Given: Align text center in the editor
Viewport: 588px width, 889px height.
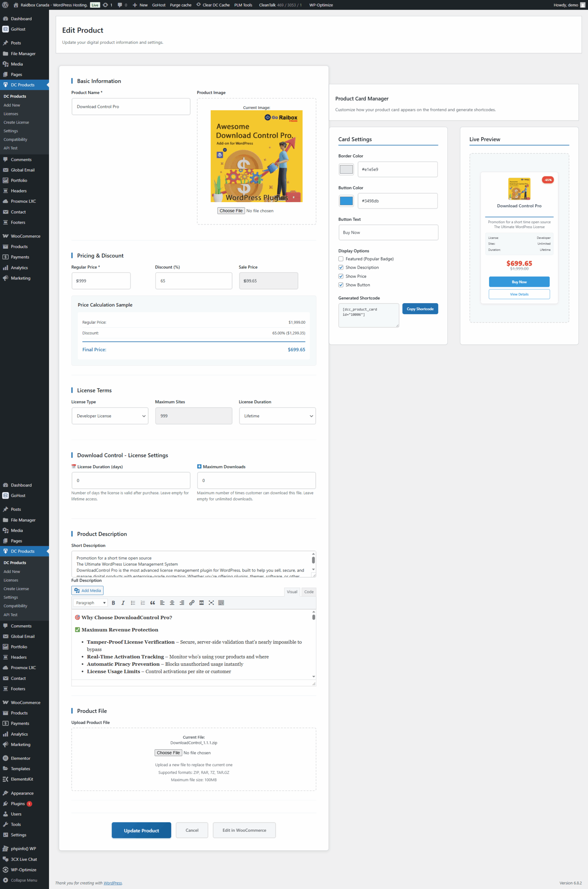Looking at the screenshot, I should click(172, 603).
